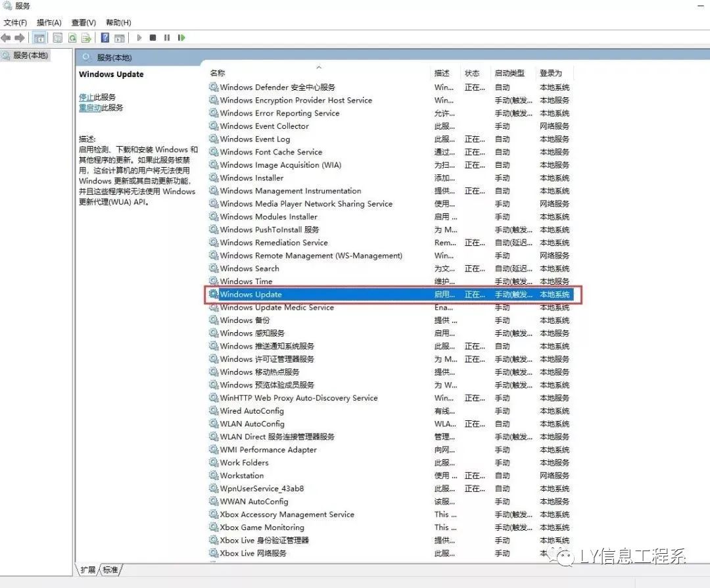Select Windows Remediation Service
710x588 pixels.
coord(389,242)
